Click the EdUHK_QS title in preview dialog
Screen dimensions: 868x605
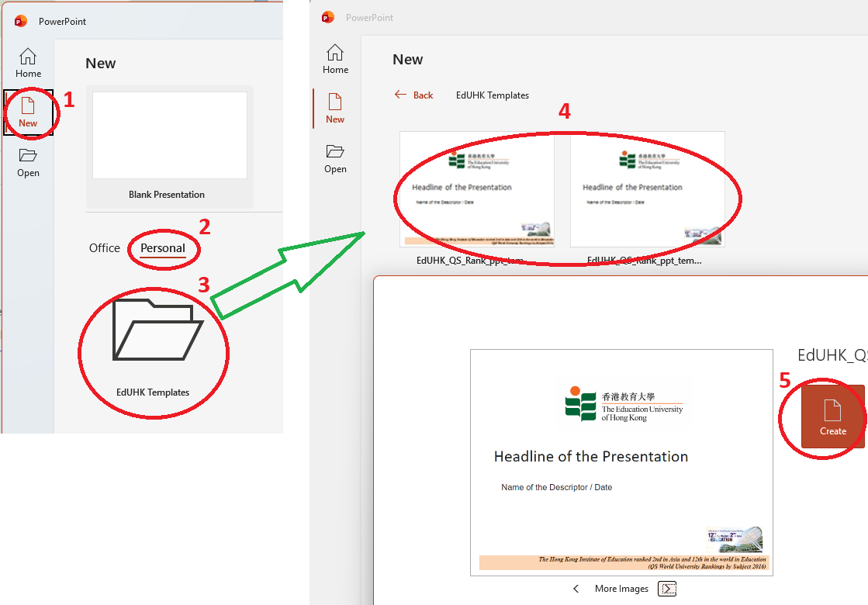pyautogui.click(x=832, y=355)
